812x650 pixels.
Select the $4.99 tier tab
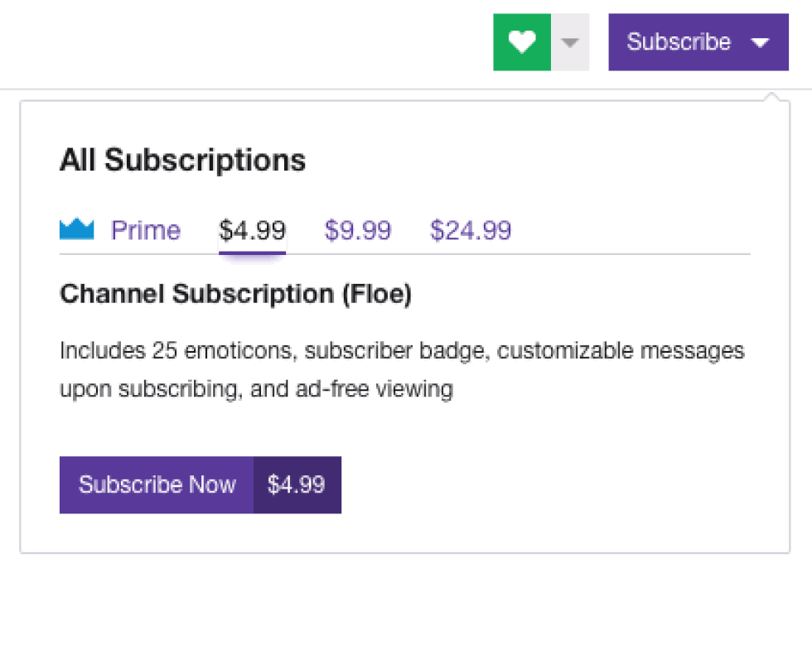click(x=252, y=230)
